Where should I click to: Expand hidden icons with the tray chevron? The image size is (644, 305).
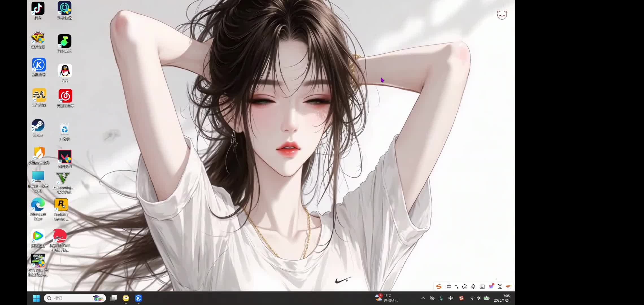(423, 298)
